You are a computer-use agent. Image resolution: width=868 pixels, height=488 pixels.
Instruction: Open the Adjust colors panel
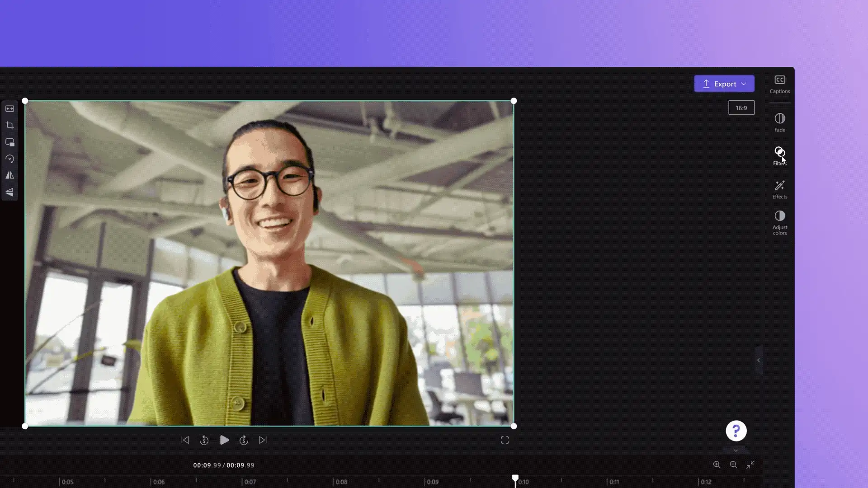point(779,223)
